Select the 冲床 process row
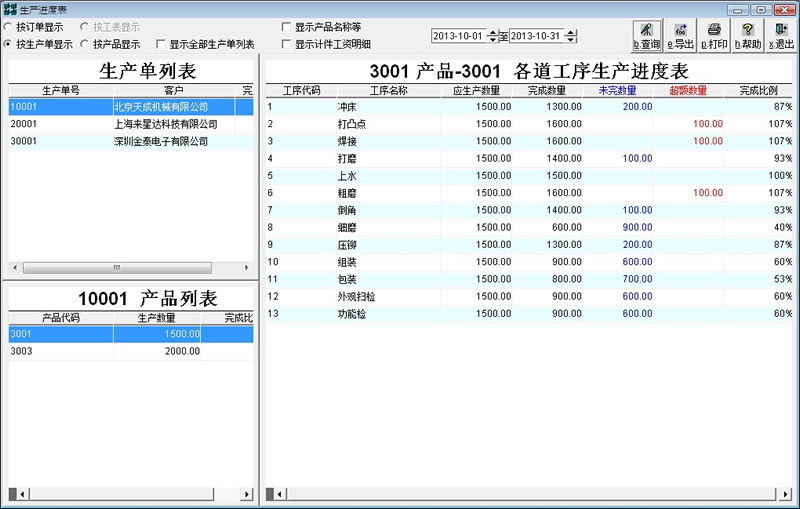The height and width of the screenshot is (509, 800). coord(529,107)
